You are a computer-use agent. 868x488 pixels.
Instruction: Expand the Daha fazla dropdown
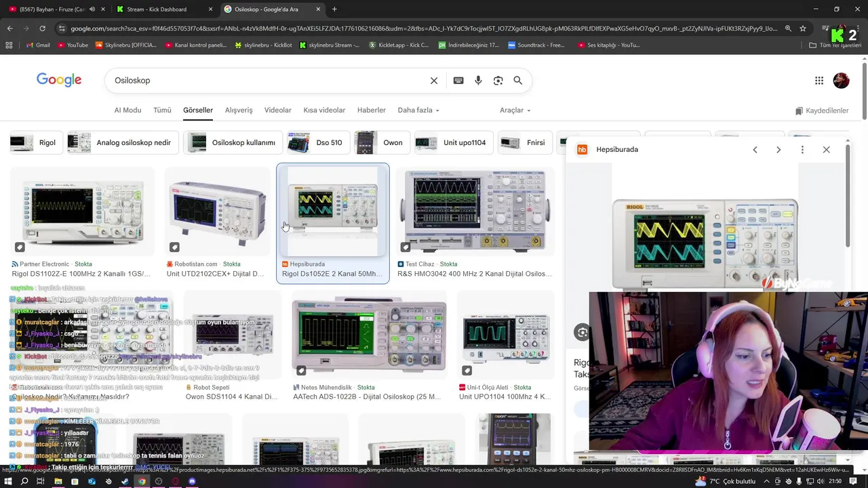tap(418, 110)
